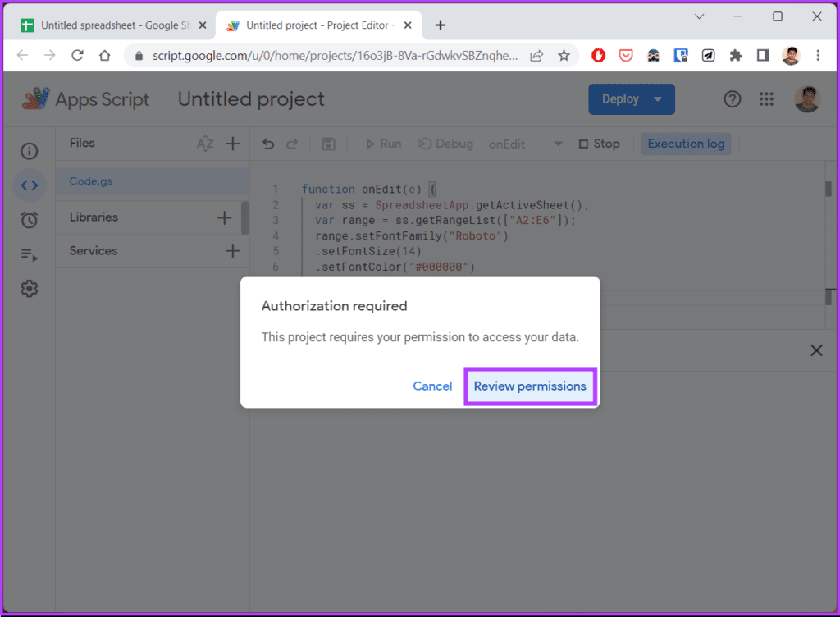
Task: Sort files alphabetically with the AZ icon
Action: pyautogui.click(x=205, y=144)
